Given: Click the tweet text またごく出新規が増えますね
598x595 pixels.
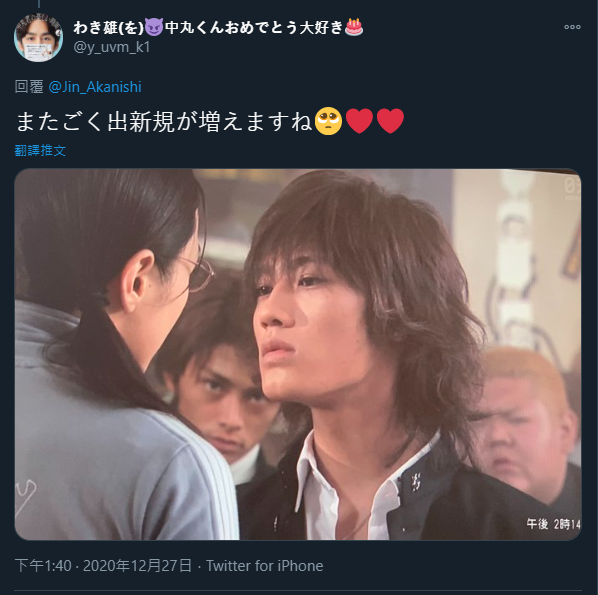Looking at the screenshot, I should click(x=164, y=122).
